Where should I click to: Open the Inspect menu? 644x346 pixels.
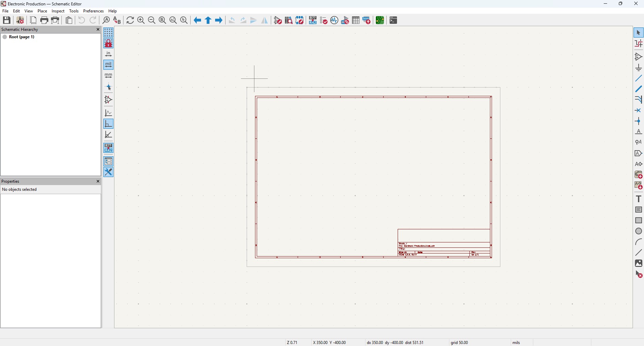pyautogui.click(x=58, y=11)
